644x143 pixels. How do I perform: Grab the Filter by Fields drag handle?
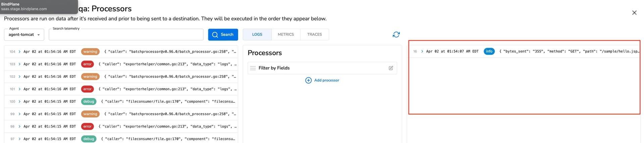(x=253, y=68)
